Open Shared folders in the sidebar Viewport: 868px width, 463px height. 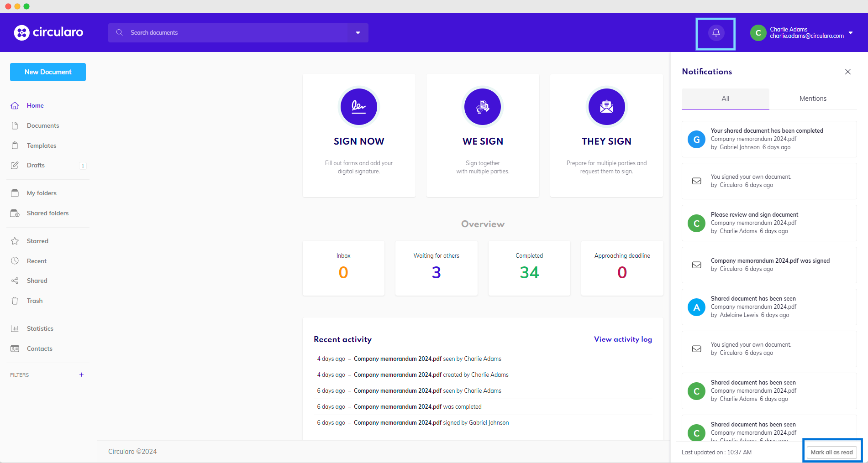coord(47,213)
